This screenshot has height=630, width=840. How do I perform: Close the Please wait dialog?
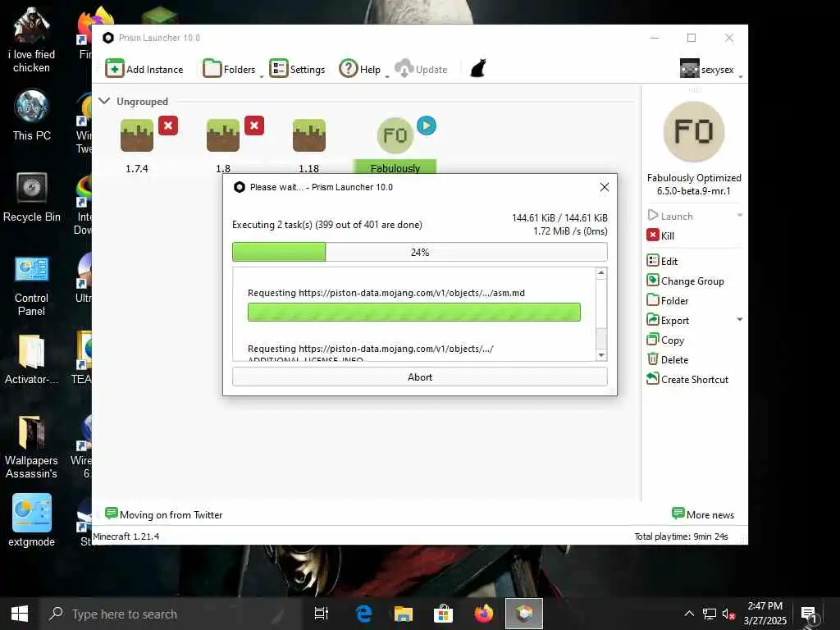[x=605, y=187]
